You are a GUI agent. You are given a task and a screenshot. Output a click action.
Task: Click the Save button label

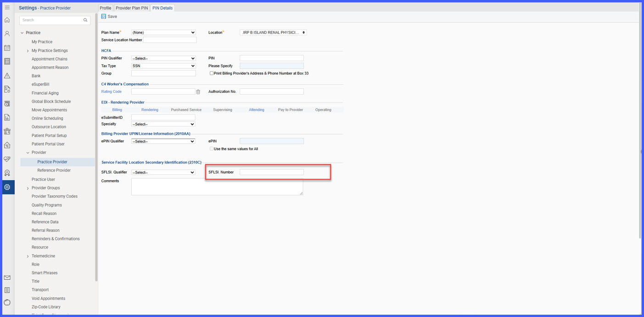point(112,17)
